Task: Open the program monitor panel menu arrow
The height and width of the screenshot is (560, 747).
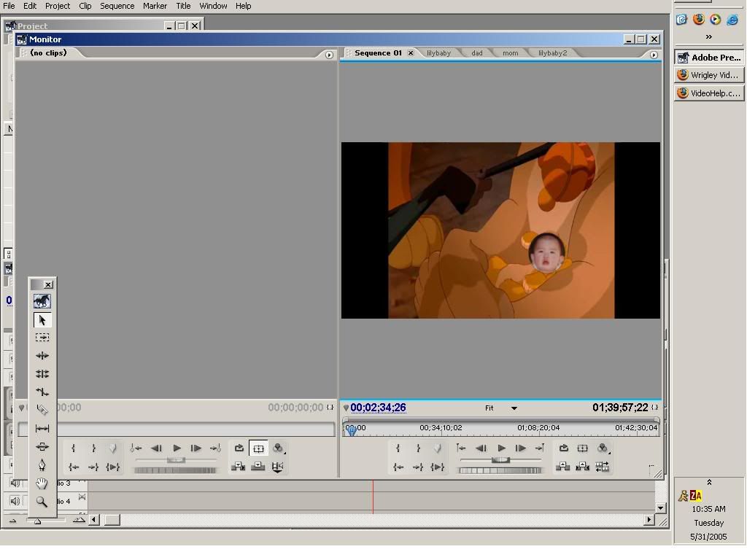Action: pos(654,55)
